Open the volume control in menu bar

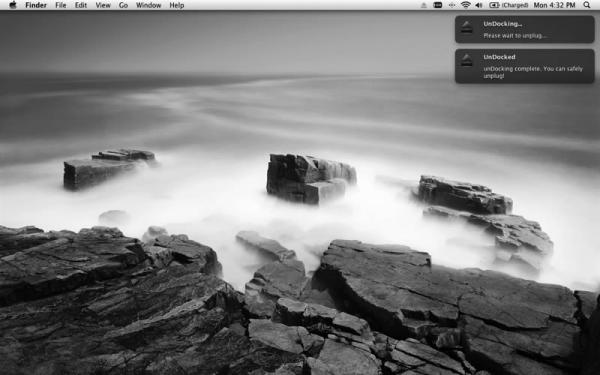point(479,5)
